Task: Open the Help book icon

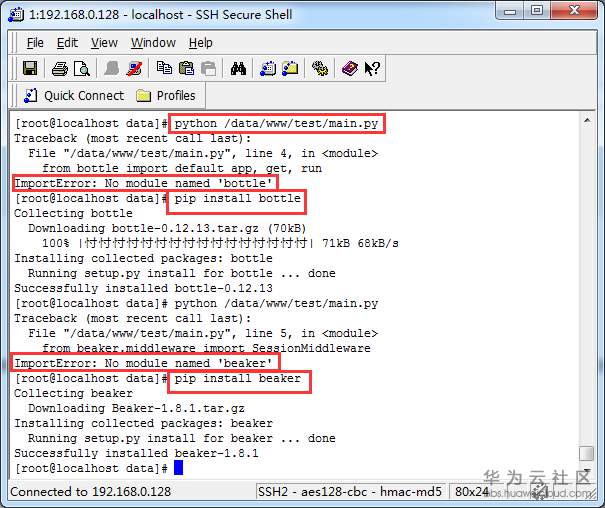Action: (350, 69)
